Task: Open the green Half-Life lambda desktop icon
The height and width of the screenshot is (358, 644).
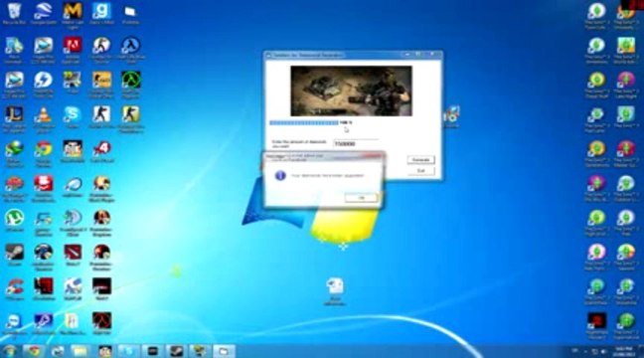Action: coord(130,80)
